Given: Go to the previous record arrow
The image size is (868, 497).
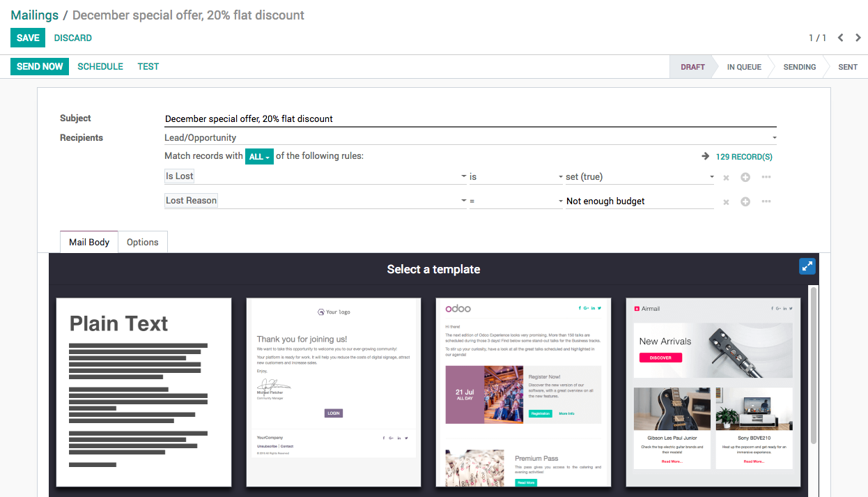Looking at the screenshot, I should 841,38.
